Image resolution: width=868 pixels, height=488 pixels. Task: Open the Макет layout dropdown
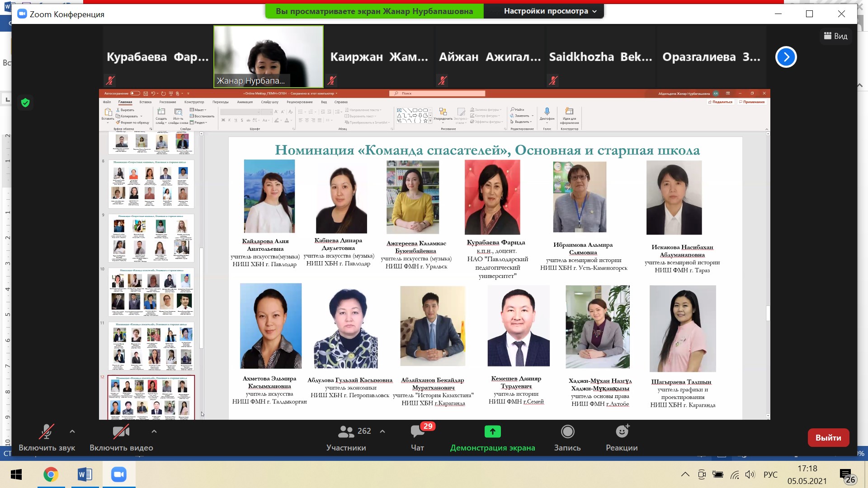coord(198,110)
